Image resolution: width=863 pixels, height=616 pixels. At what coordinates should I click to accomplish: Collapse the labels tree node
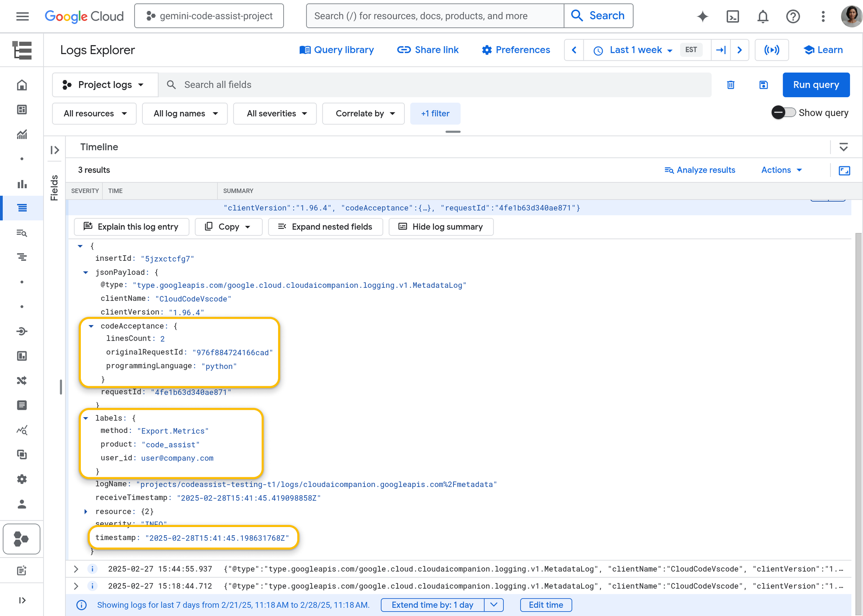coord(86,418)
